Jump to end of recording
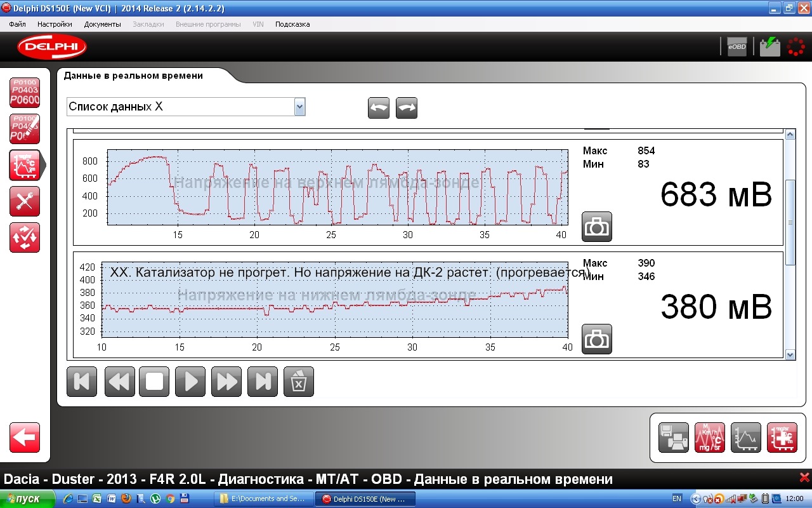 point(263,382)
